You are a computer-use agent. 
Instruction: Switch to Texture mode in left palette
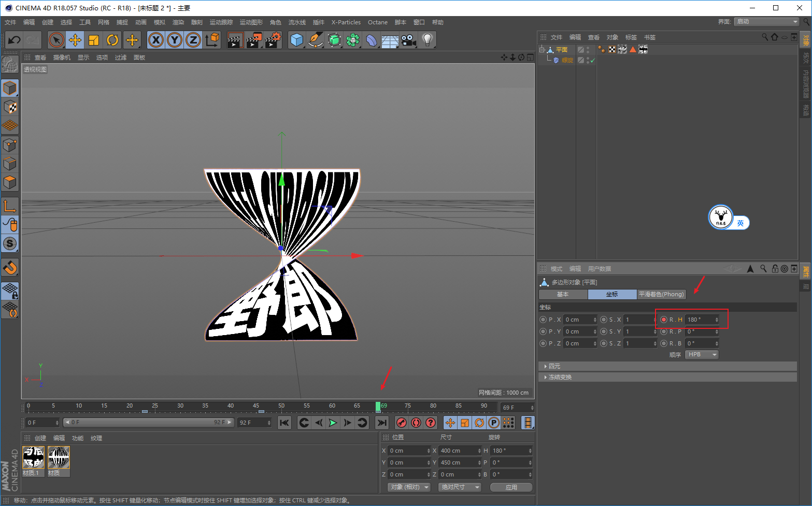click(x=10, y=107)
